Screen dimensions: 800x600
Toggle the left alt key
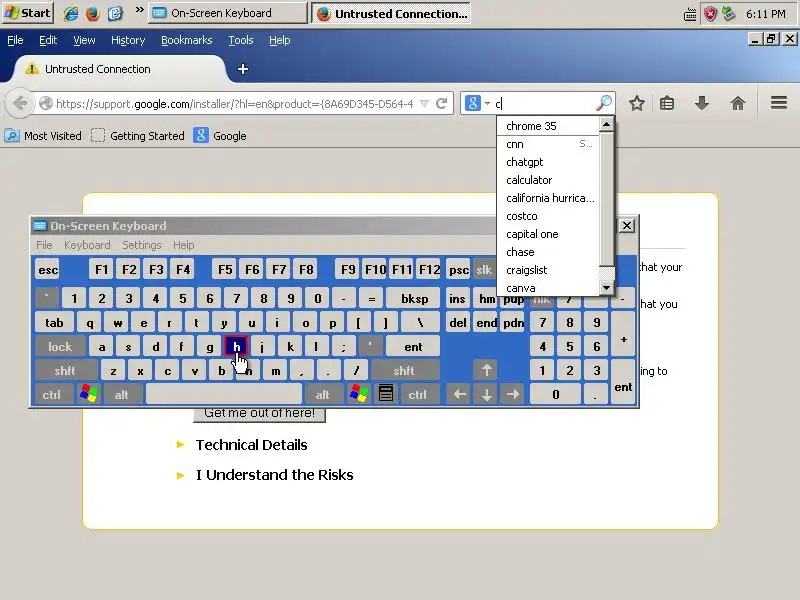[x=121, y=394]
